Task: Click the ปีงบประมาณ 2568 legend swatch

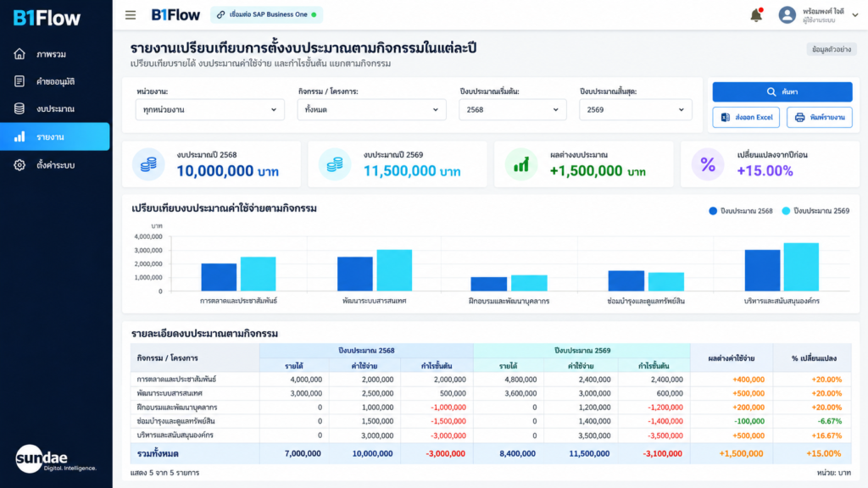Action: 713,211
